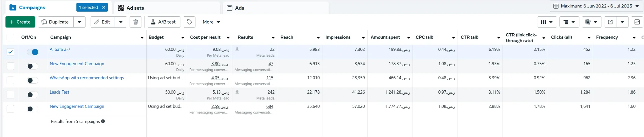
Task: Sort by the Off/On column header
Action: point(29,37)
